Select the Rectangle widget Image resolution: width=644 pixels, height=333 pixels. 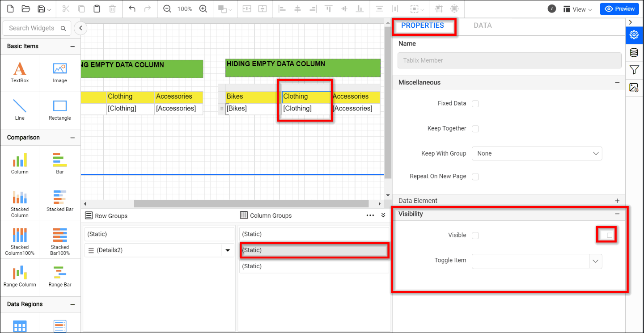coord(60,110)
